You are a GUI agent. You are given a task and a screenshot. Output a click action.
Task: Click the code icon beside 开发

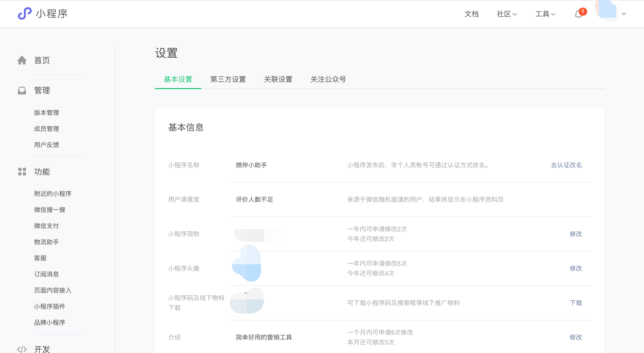pos(22,349)
